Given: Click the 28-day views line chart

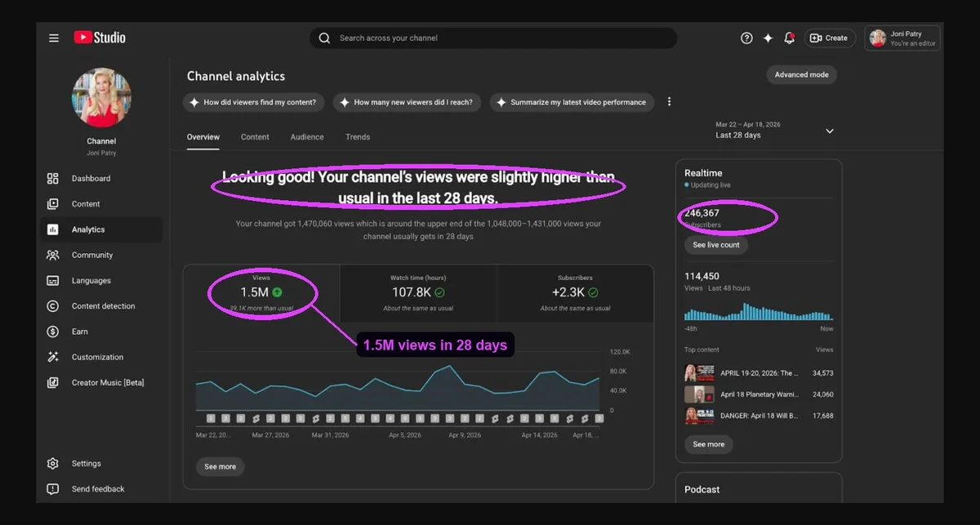Looking at the screenshot, I should (x=398, y=387).
